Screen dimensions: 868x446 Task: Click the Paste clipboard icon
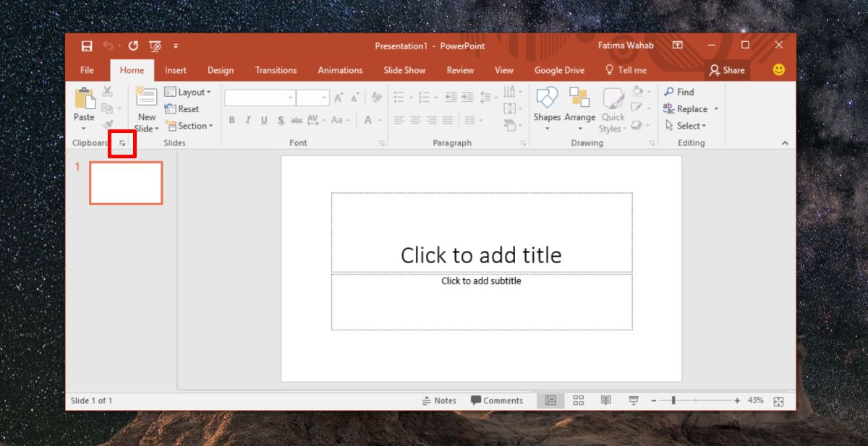(x=84, y=99)
